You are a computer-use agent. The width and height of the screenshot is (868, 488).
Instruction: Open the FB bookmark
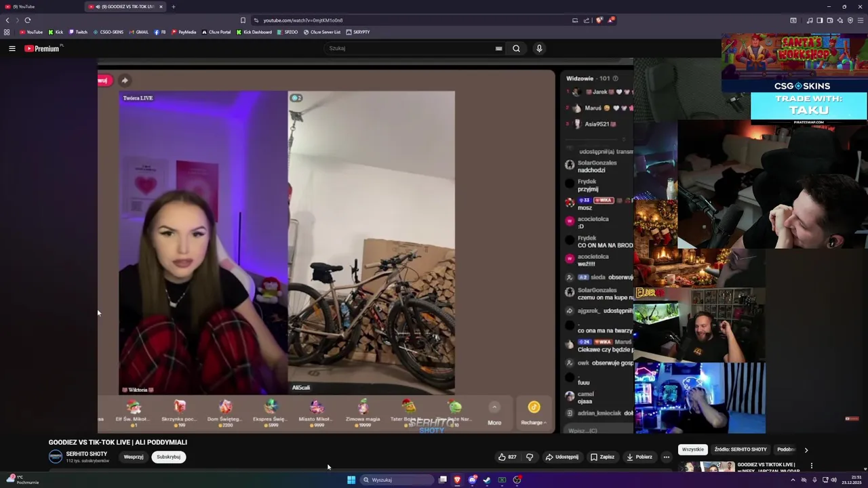point(160,32)
